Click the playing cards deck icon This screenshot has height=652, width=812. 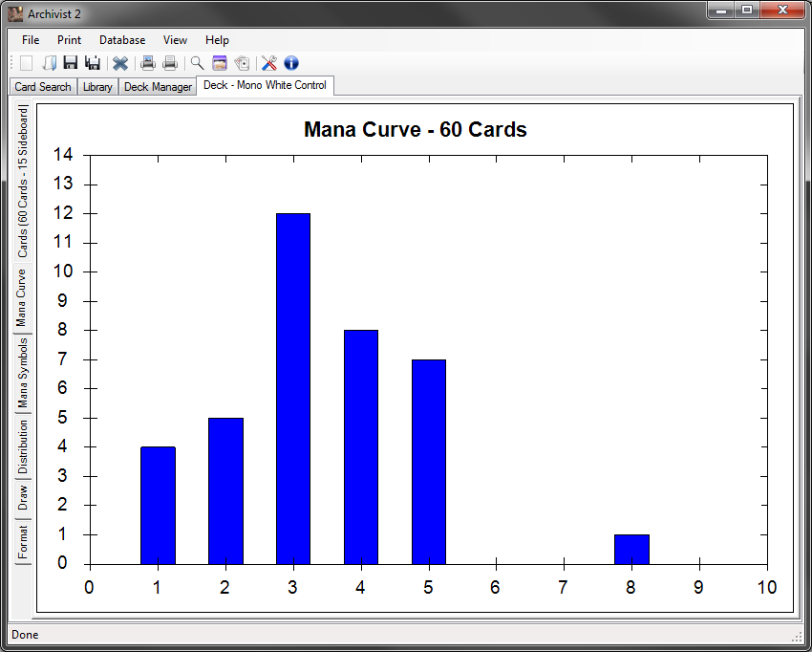242,63
